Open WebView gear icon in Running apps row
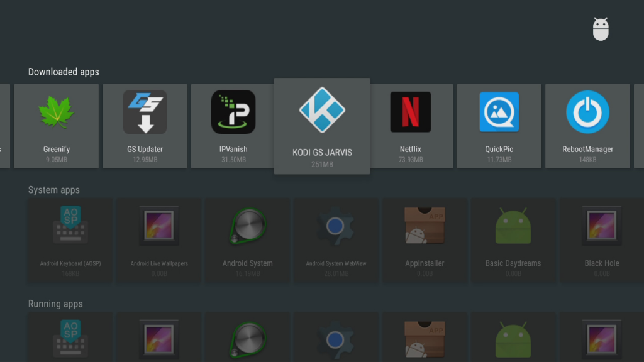Image resolution: width=644 pixels, height=362 pixels. [336, 340]
